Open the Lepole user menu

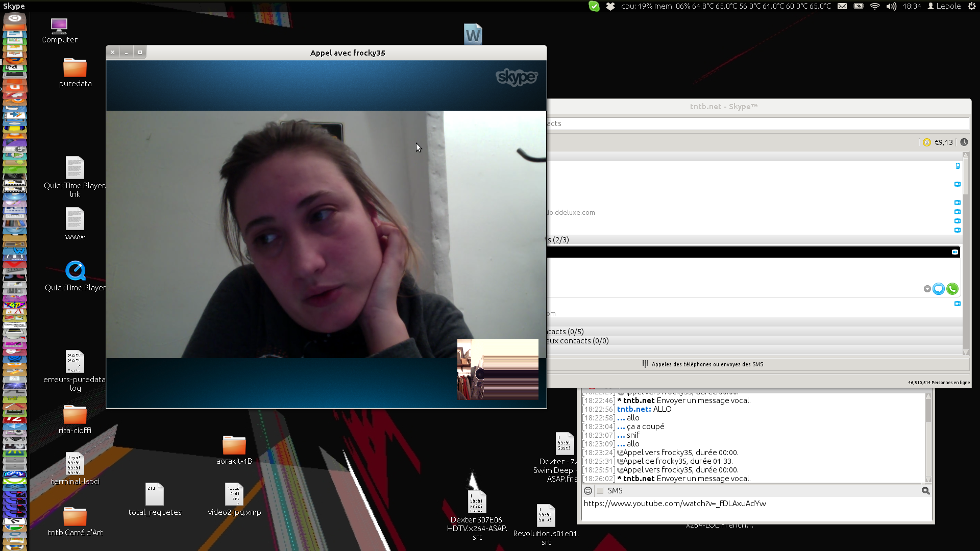pyautogui.click(x=944, y=6)
